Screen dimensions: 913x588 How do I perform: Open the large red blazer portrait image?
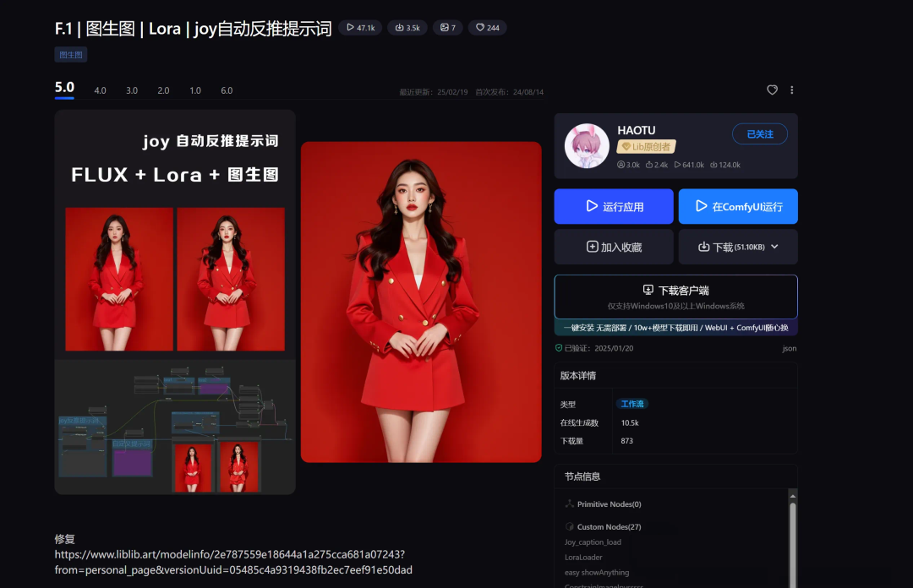click(x=421, y=302)
